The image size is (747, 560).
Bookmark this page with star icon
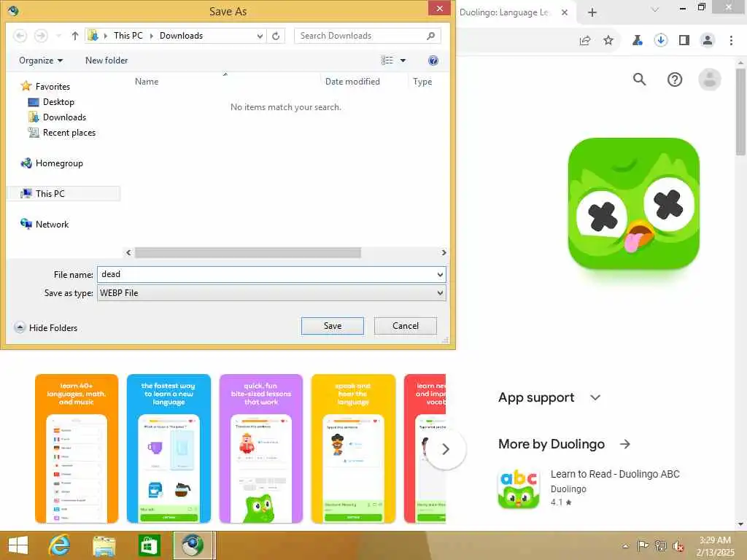pyautogui.click(x=608, y=41)
